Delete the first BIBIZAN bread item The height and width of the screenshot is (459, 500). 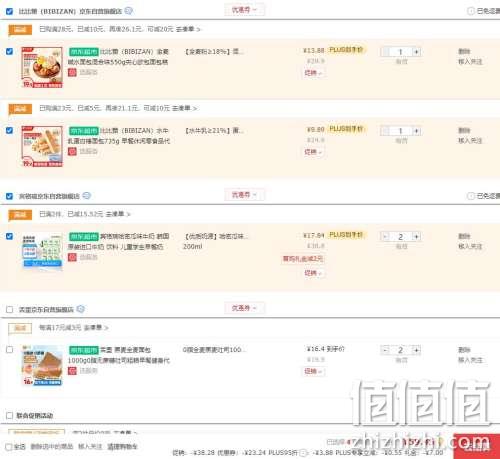coord(464,51)
